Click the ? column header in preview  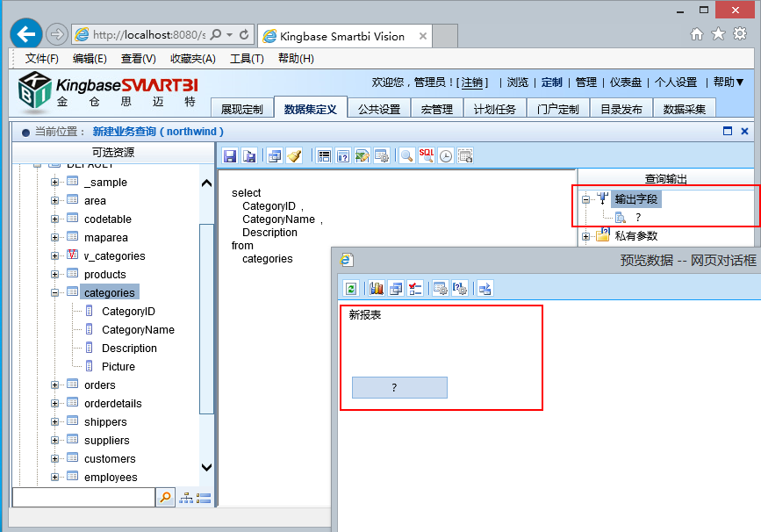(x=399, y=387)
